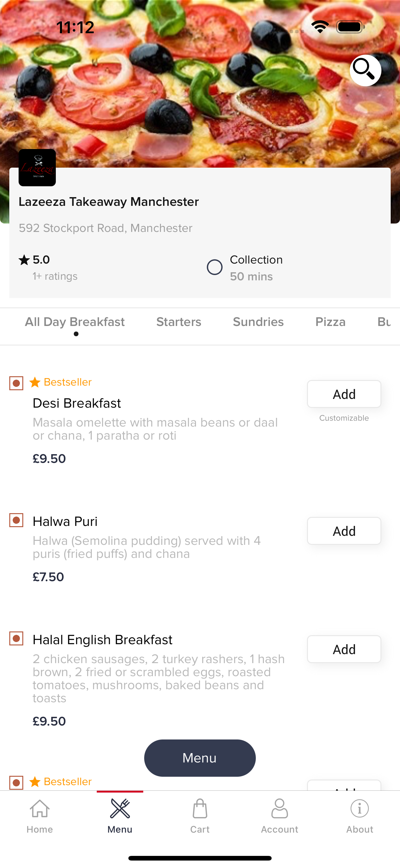
Task: Switch to the Sundries tab
Action: pos(258,322)
